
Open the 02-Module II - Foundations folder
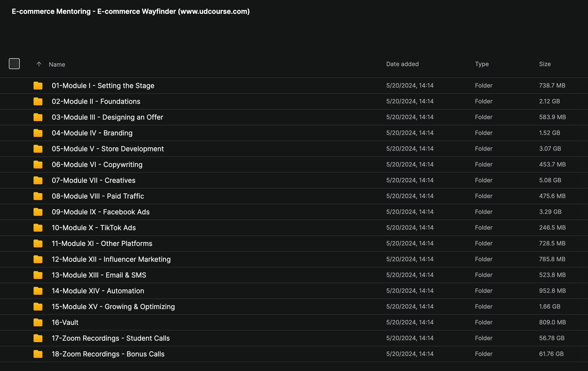pos(96,101)
